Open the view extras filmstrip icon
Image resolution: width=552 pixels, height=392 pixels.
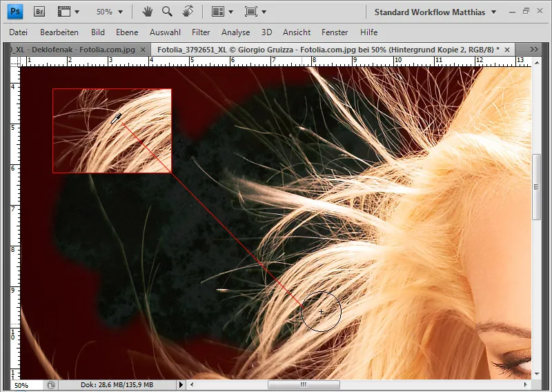[x=64, y=12]
